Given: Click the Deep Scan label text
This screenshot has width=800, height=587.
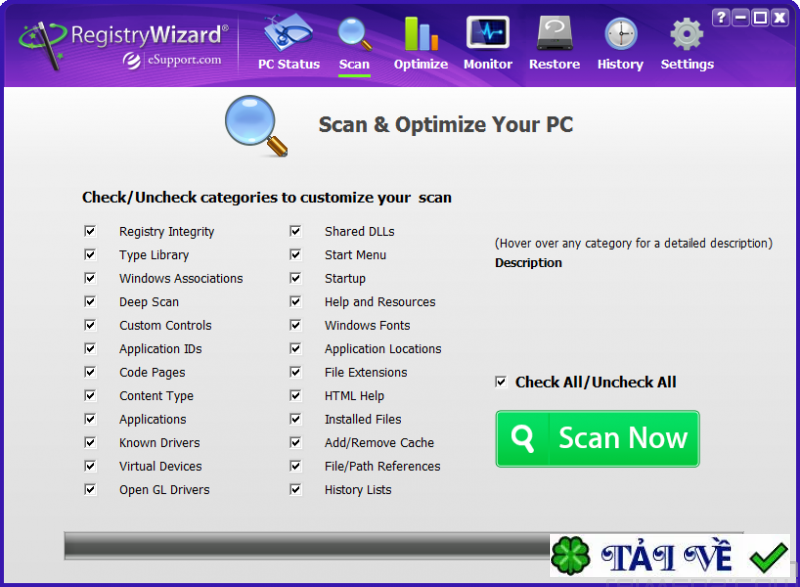Looking at the screenshot, I should click(149, 302).
